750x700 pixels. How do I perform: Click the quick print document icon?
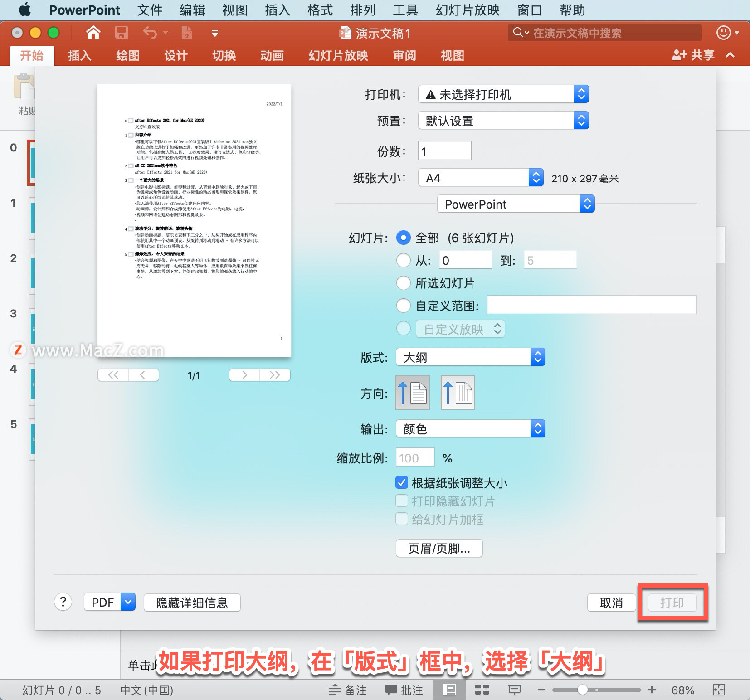pyautogui.click(x=186, y=33)
